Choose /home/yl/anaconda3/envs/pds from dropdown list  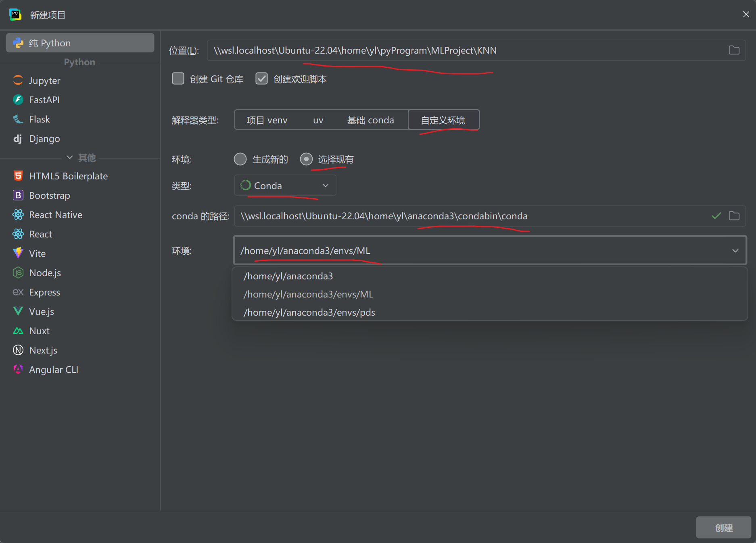tap(490, 312)
